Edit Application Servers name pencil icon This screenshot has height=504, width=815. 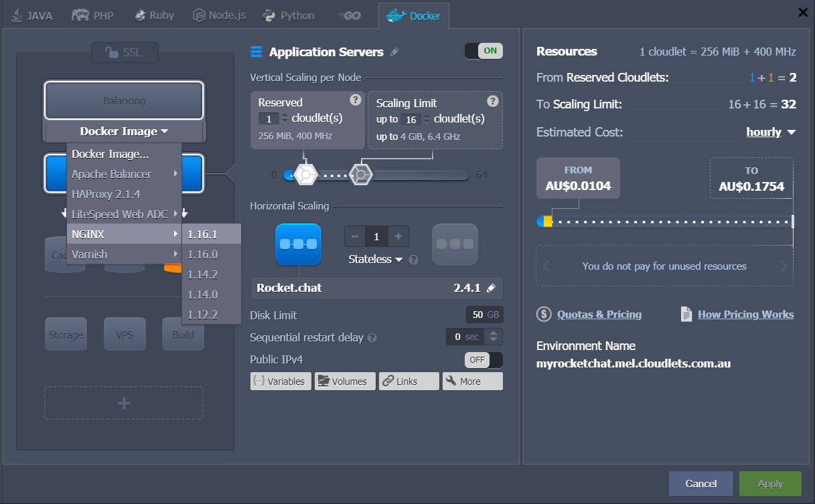[x=394, y=52]
